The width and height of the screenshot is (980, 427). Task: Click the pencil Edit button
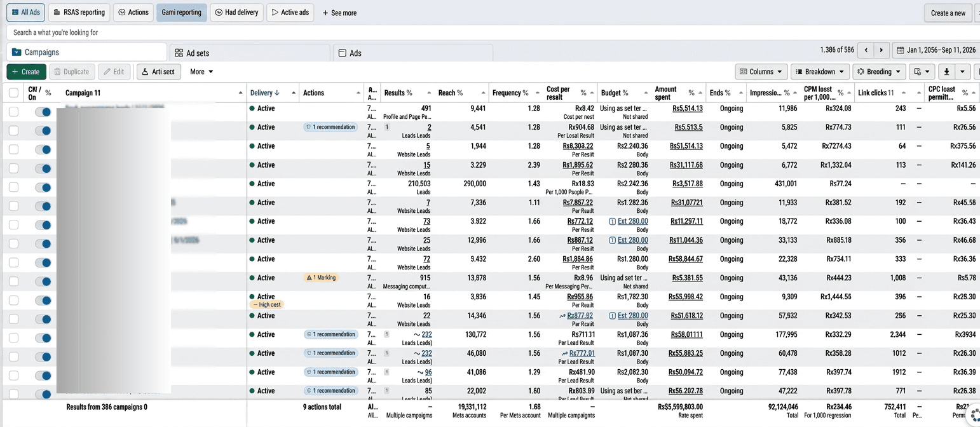point(114,72)
